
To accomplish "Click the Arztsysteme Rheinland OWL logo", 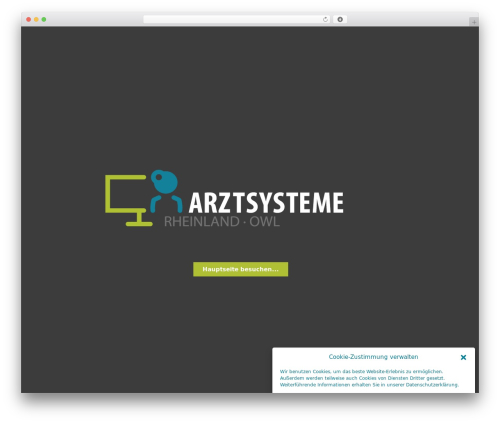I will [x=224, y=199].
